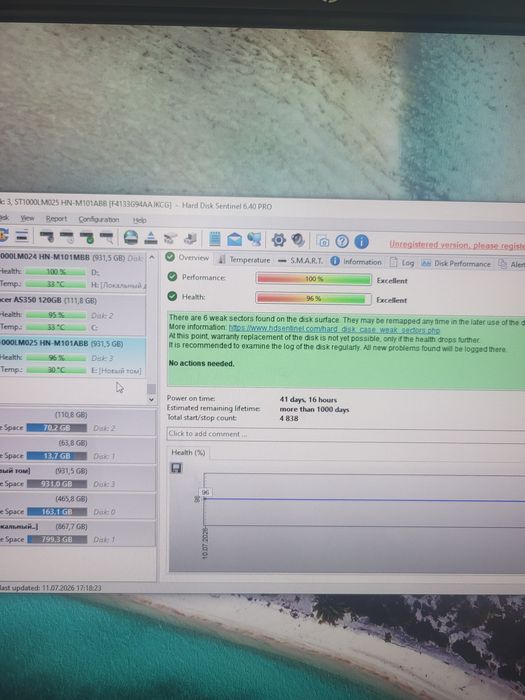Open the Disk Performance tab
Screen dimensions: 525x700
click(456, 263)
